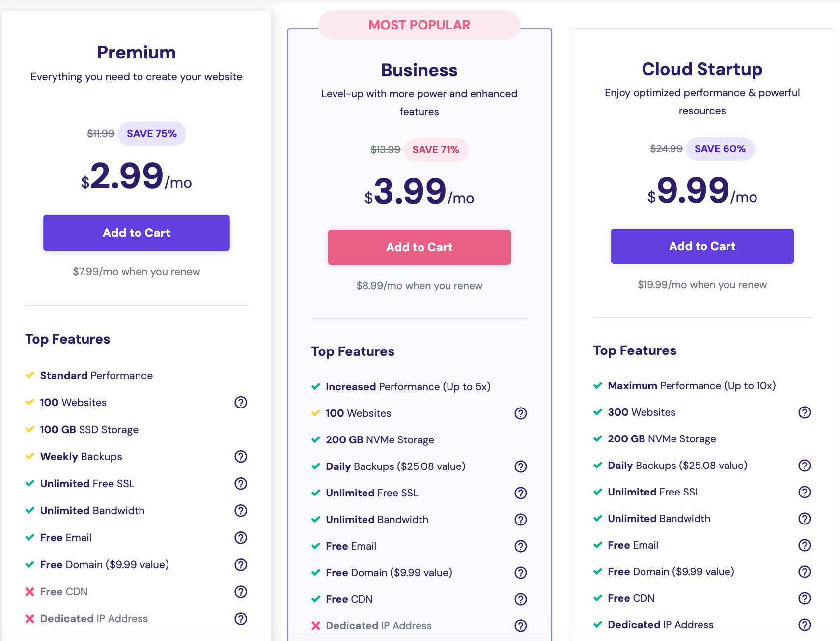Click the SAVE 60% badge on Cloud Startup

[x=720, y=149]
